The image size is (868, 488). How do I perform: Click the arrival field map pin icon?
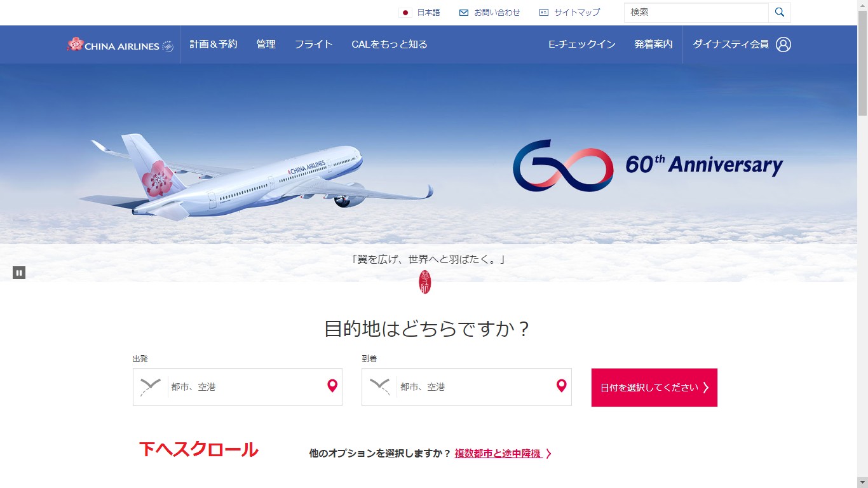coord(561,386)
